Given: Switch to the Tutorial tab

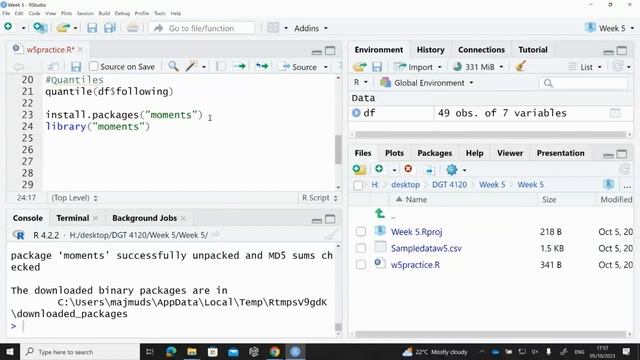Looking at the screenshot, I should [533, 50].
